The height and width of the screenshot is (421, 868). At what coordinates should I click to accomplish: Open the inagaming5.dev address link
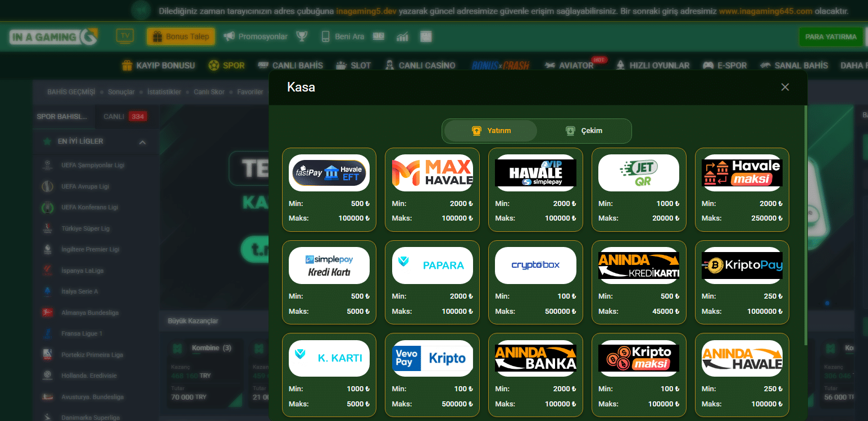(366, 11)
